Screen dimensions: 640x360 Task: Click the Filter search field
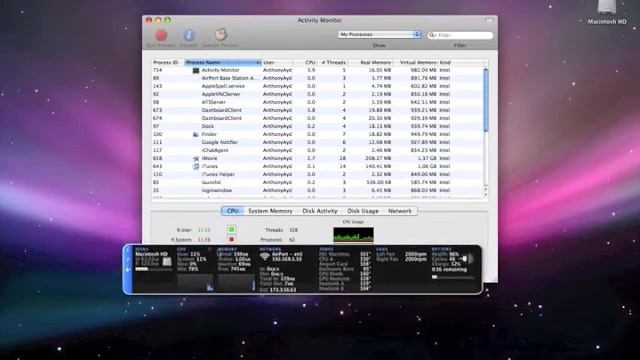click(460, 35)
